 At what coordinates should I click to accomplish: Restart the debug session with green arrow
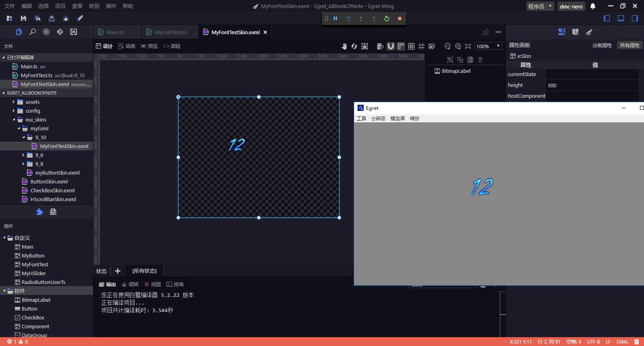coord(387,19)
